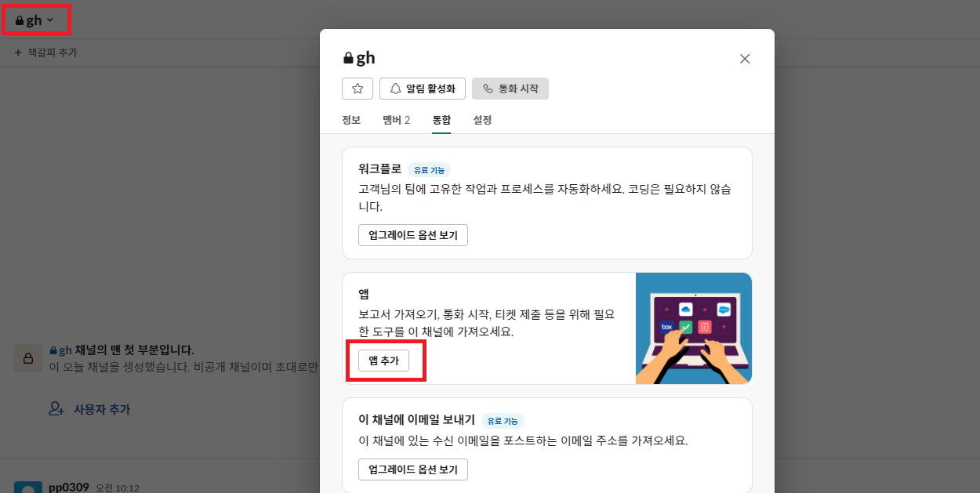This screenshot has height=493, width=980.
Task: Close the gh channel details dialog
Action: pyautogui.click(x=745, y=59)
